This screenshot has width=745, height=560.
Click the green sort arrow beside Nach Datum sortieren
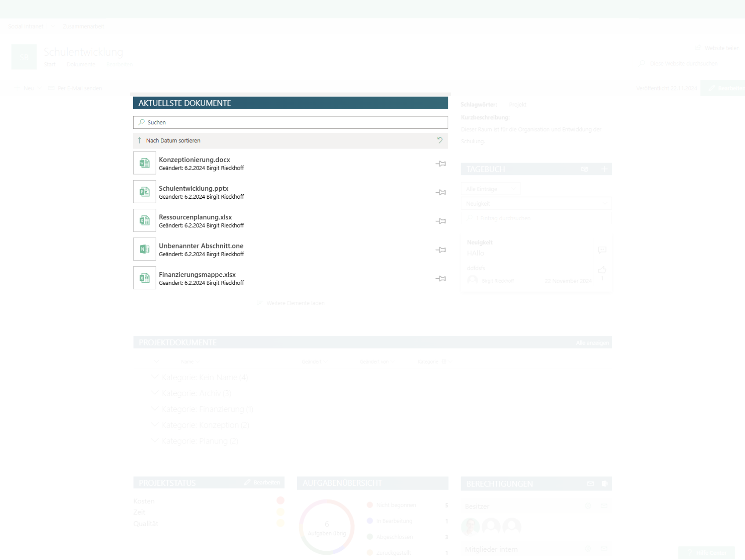click(140, 141)
